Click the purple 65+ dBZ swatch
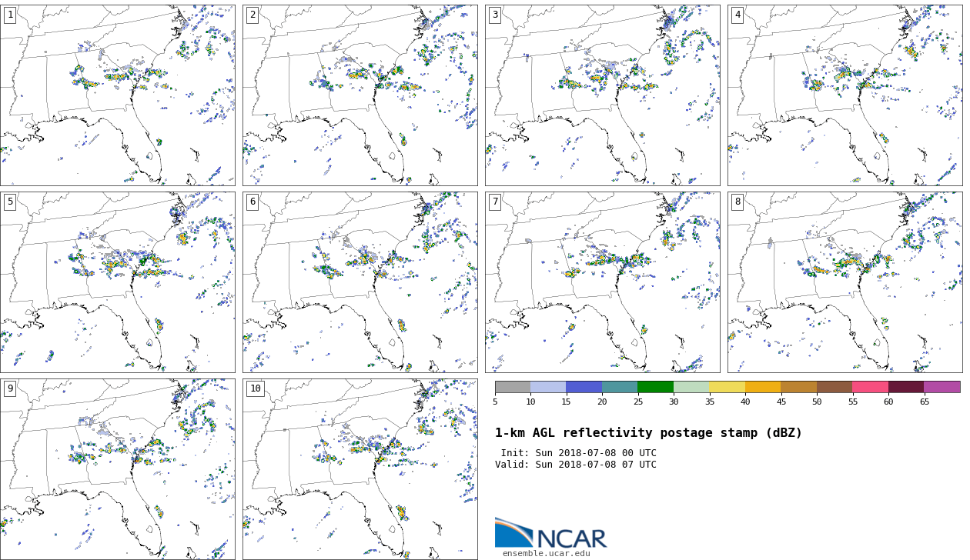970x560 pixels. pyautogui.click(x=942, y=387)
